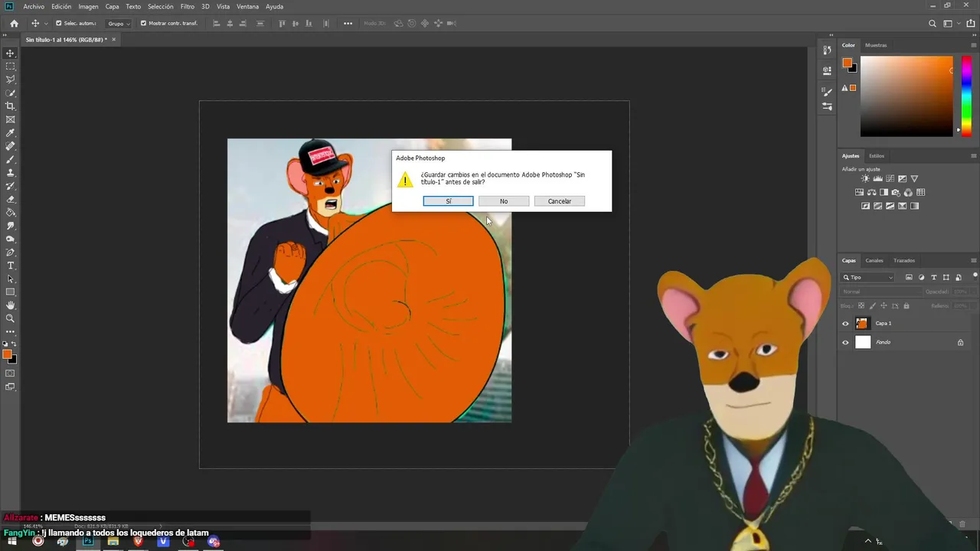
Task: Open the Ajustes panel options menu
Action: (974, 156)
